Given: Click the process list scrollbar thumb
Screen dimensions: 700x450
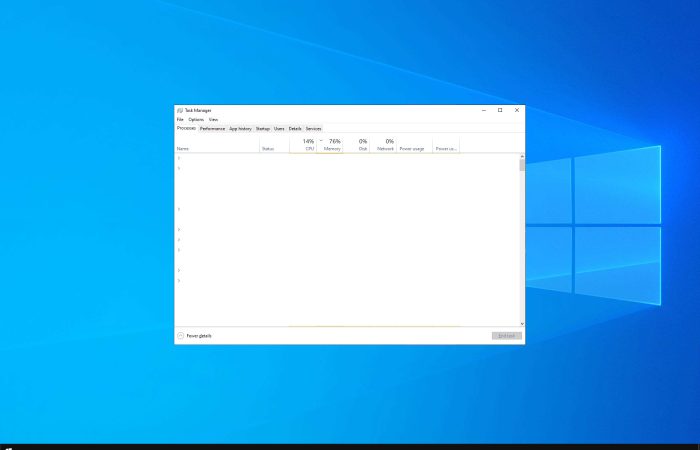Looking at the screenshot, I should click(522, 165).
